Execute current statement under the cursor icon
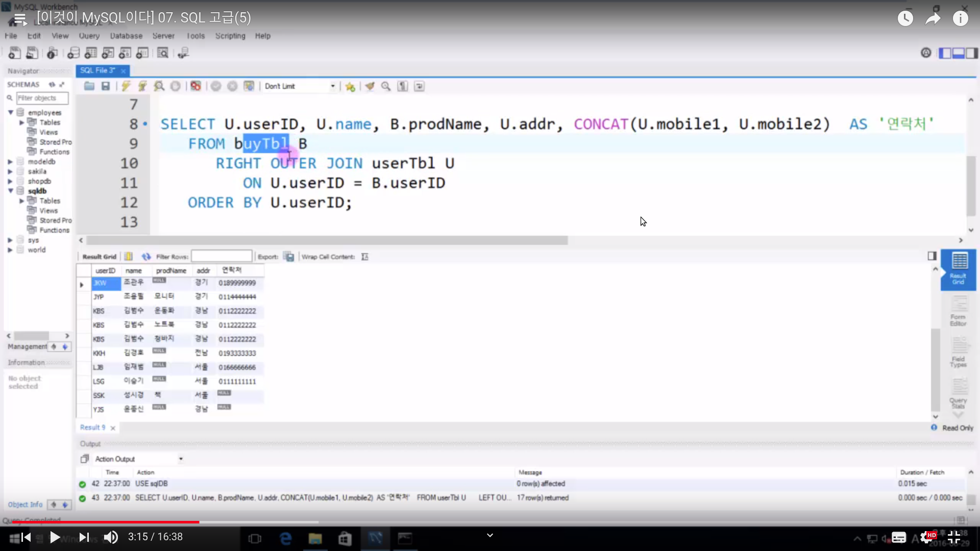Viewport: 980px width, 551px height. coord(142,86)
